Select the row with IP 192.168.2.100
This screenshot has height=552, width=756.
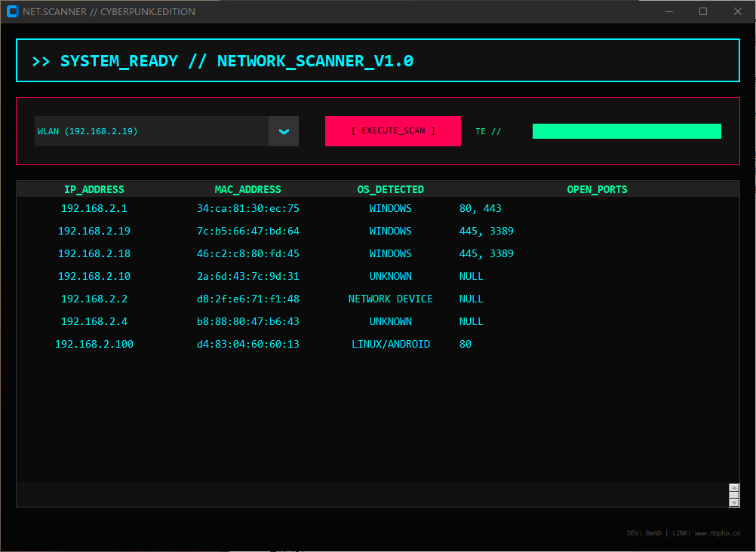tap(377, 344)
